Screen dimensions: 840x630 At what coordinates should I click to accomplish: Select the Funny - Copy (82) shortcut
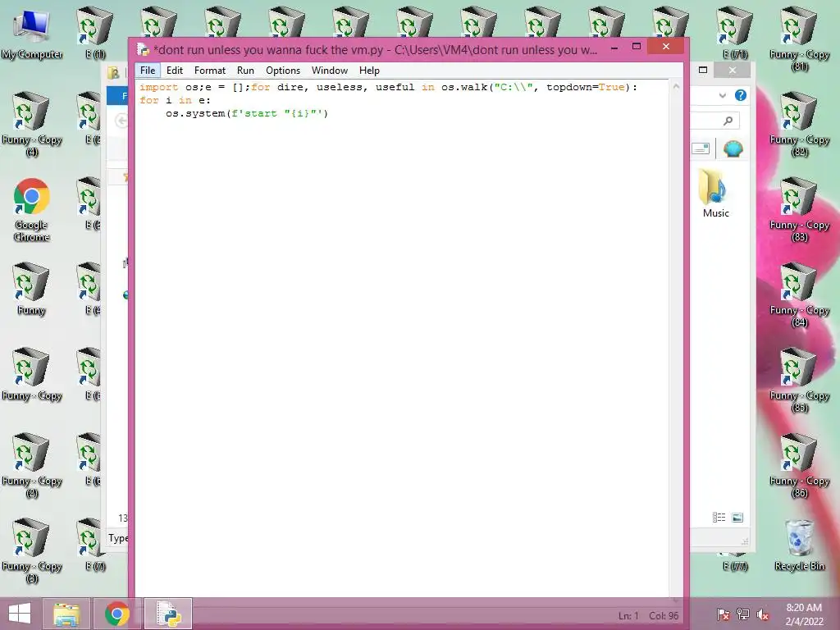(x=799, y=124)
